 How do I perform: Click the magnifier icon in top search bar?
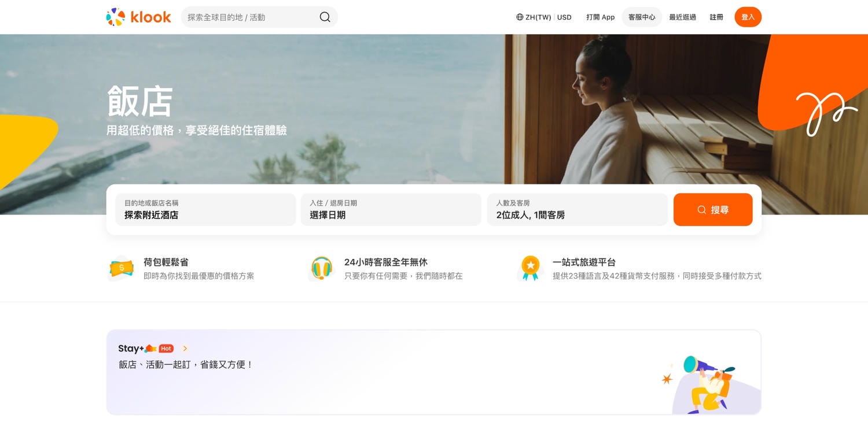point(325,17)
